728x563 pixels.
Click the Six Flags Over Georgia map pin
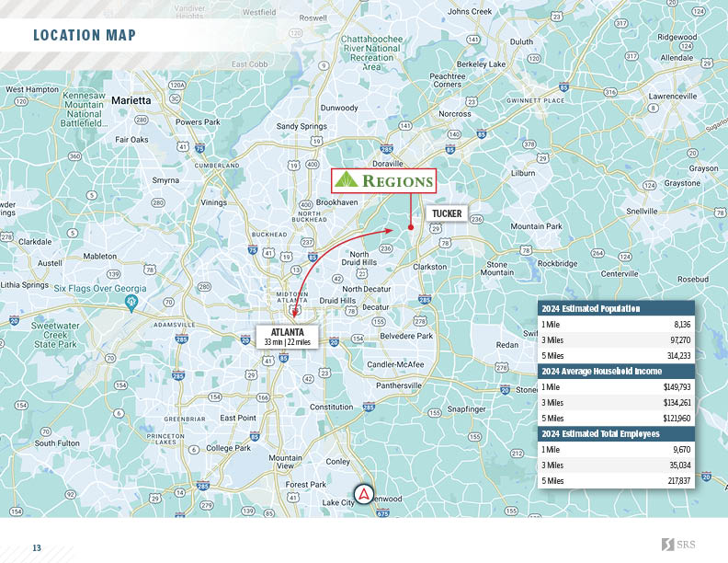pyautogui.click(x=131, y=304)
